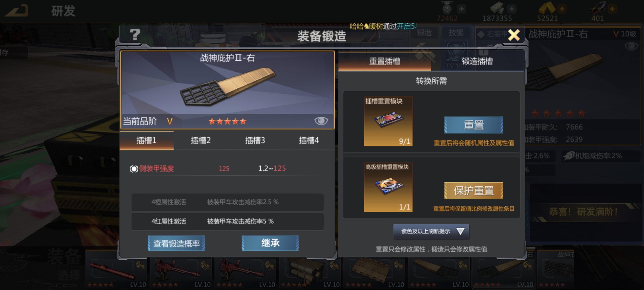Click the blue 重置 button
The height and width of the screenshot is (290, 644).
coord(474,125)
